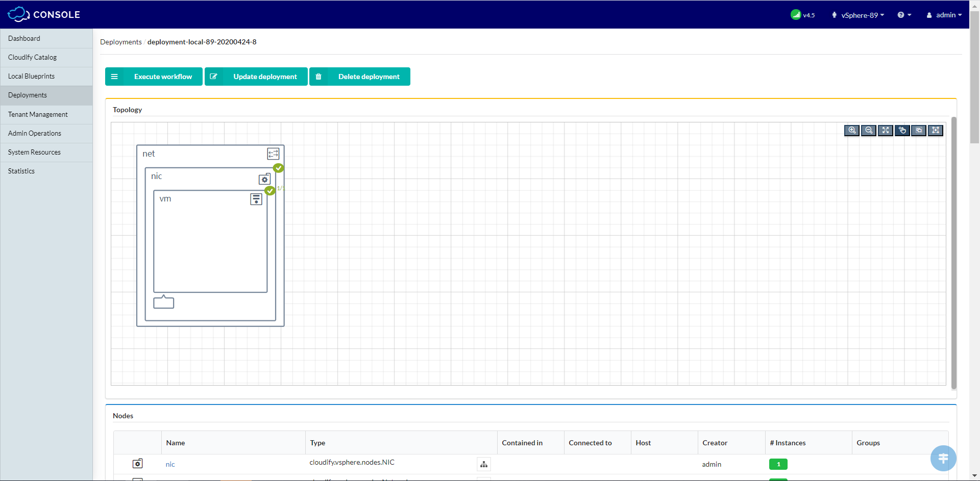Image resolution: width=980 pixels, height=481 pixels.
Task: Click the vm node label in topology
Action: (165, 199)
